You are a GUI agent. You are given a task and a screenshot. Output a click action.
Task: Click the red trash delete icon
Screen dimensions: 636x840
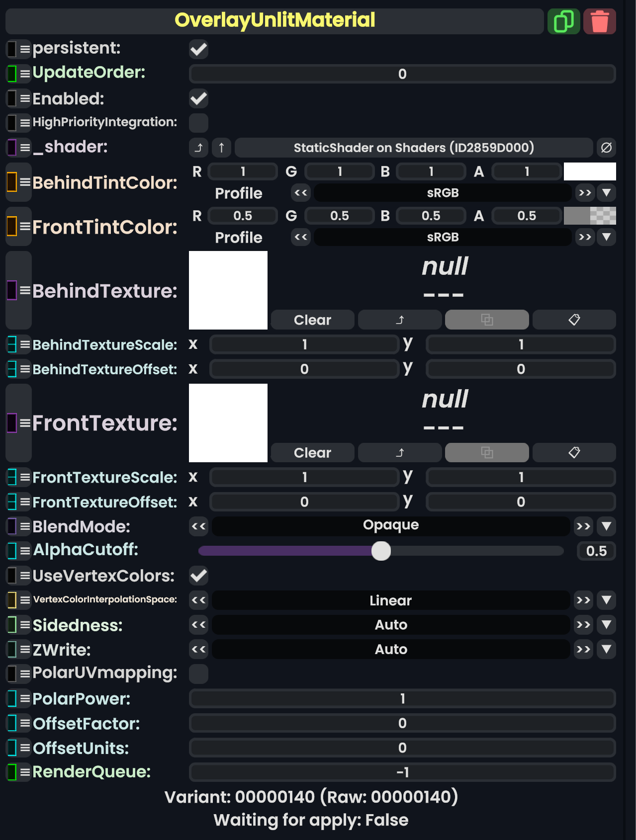599,21
